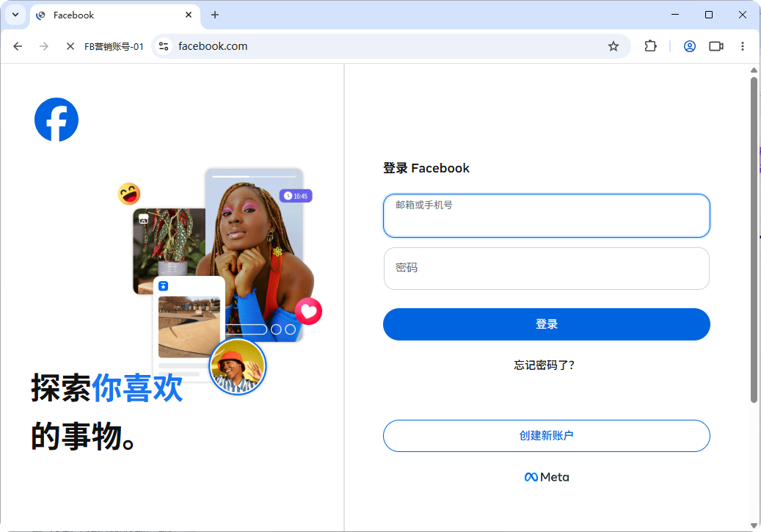This screenshot has height=532, width=761.
Task: Click the round profile photo with orange hat
Action: [x=237, y=366]
